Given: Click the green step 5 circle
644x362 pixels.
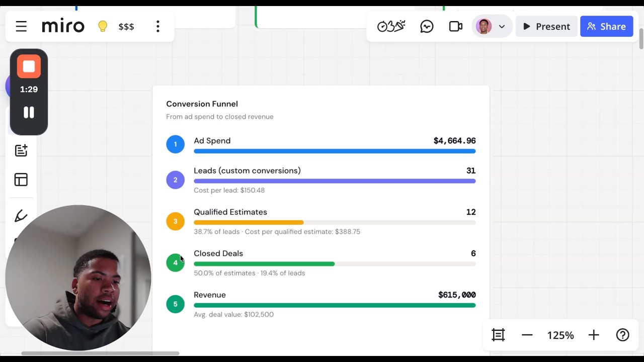Looking at the screenshot, I should [x=176, y=304].
